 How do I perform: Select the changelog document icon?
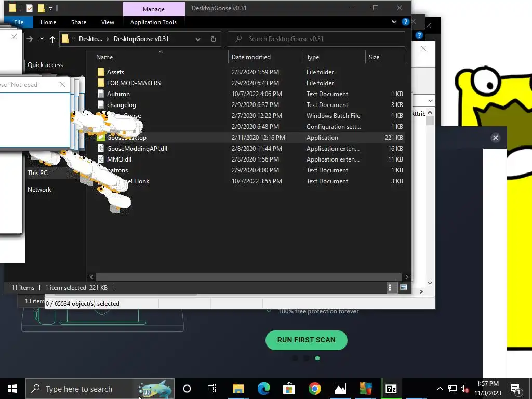point(101,105)
